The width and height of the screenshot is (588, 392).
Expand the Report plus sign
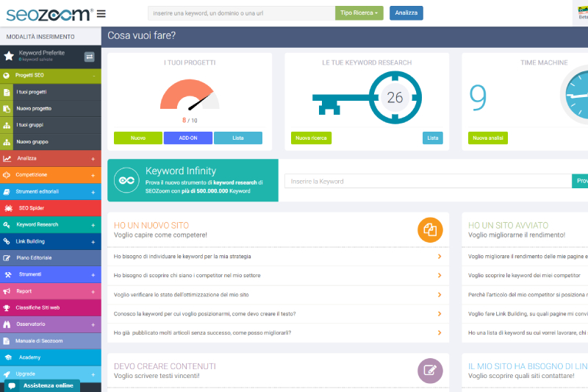click(x=93, y=292)
